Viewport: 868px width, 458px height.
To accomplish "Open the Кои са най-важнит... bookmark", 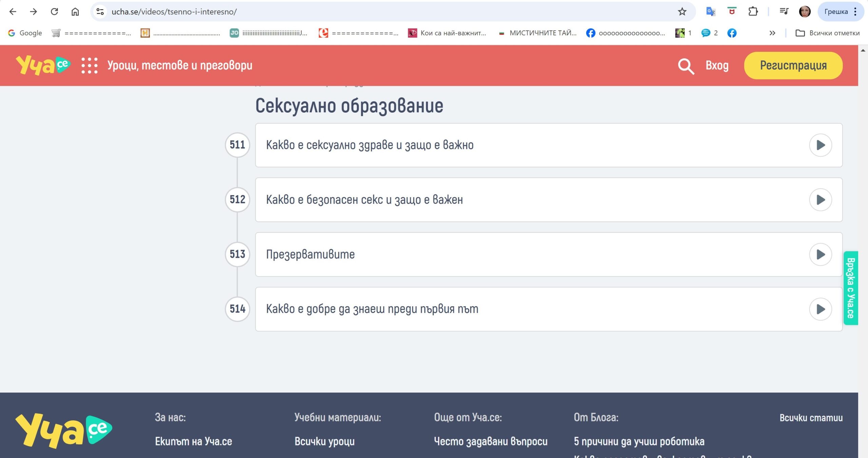I will 447,33.
